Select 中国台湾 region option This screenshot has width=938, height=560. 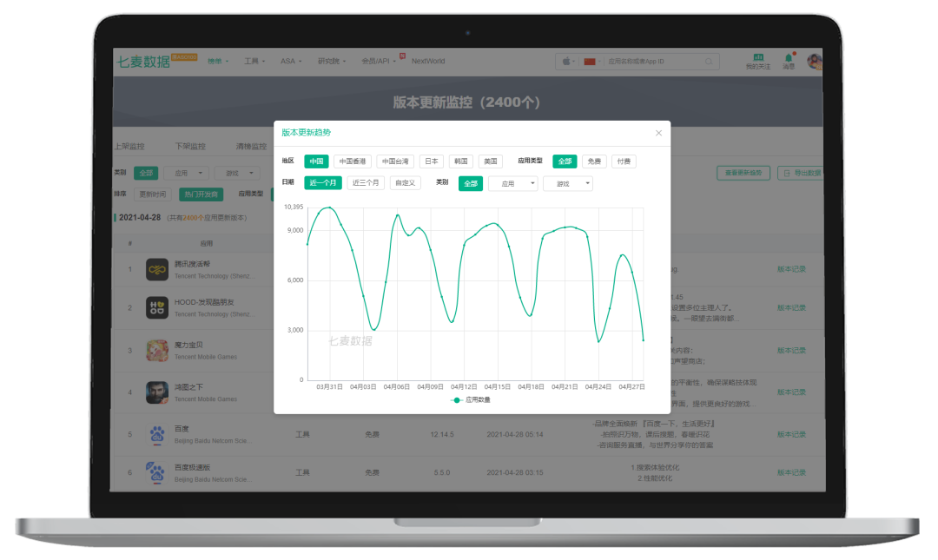(395, 161)
